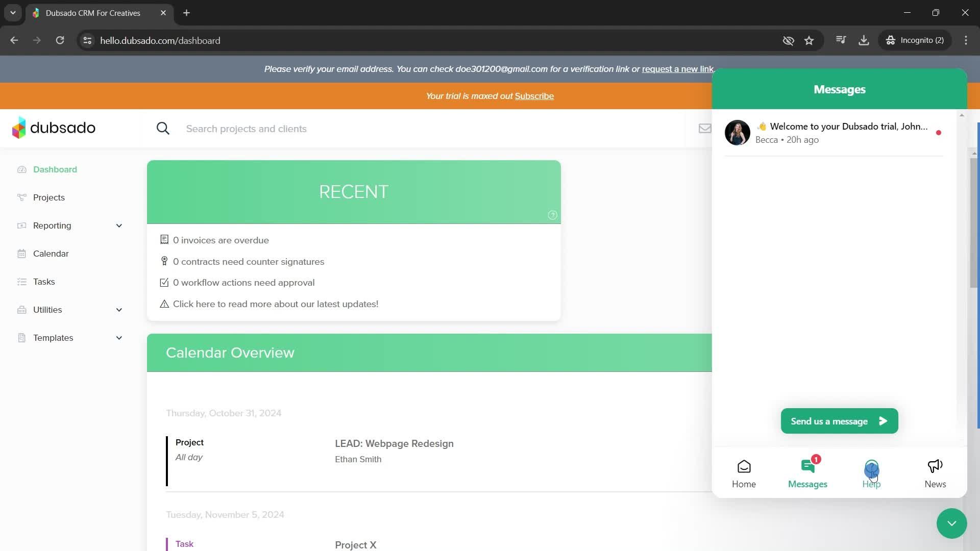This screenshot has height=551, width=980.
Task: Open the Tasks menu item
Action: tap(44, 282)
